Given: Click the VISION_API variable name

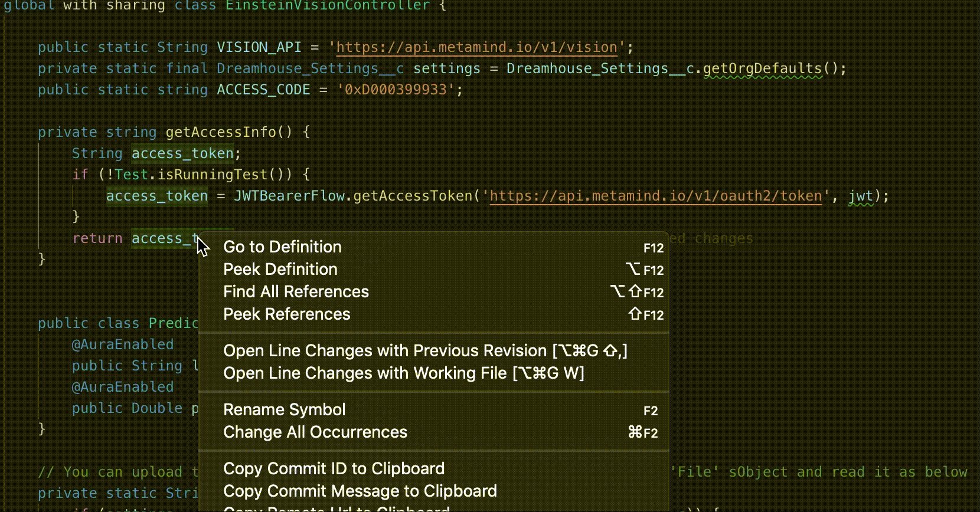Looking at the screenshot, I should [259, 47].
